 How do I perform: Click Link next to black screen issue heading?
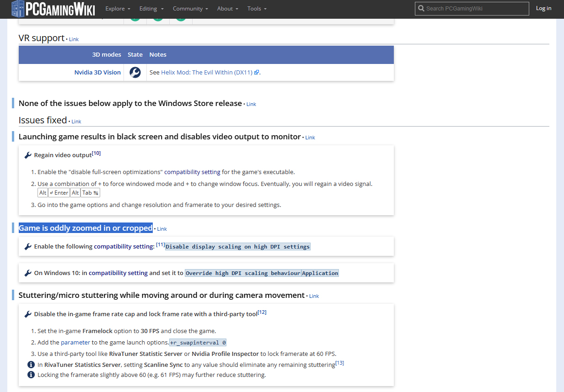[310, 138]
